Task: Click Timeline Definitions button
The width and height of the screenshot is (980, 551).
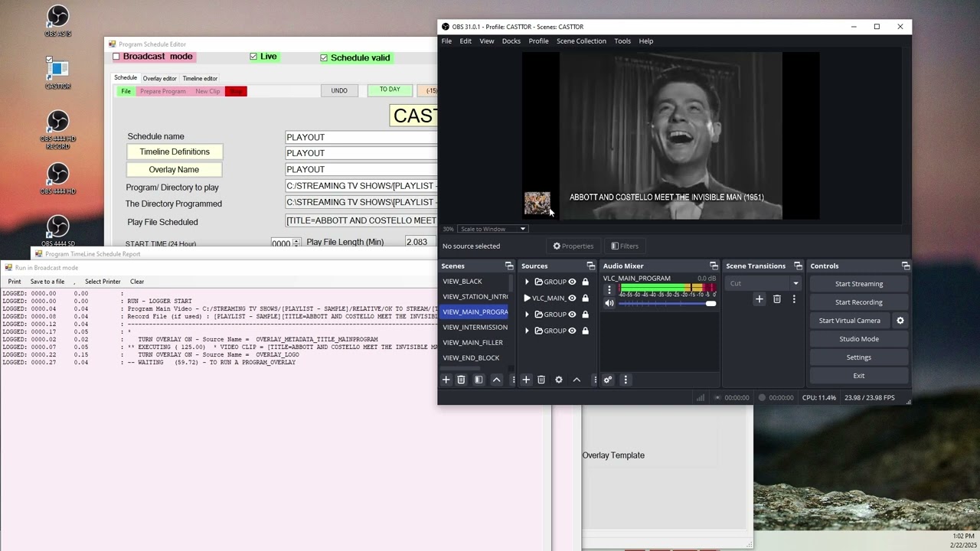Action: tap(175, 152)
